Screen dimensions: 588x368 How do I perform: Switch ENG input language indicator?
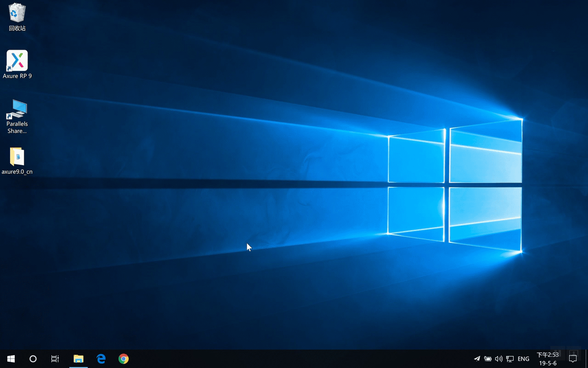[524, 359]
